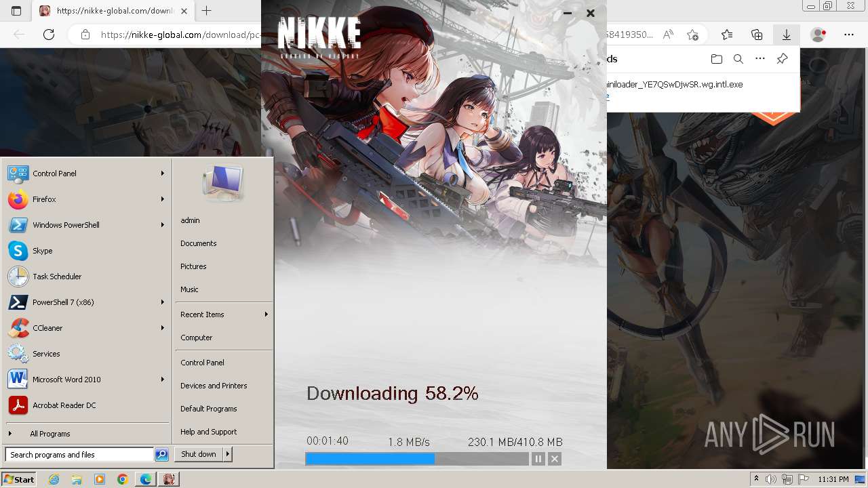Pause the NIKKE download
868x488 pixels.
pyautogui.click(x=538, y=459)
